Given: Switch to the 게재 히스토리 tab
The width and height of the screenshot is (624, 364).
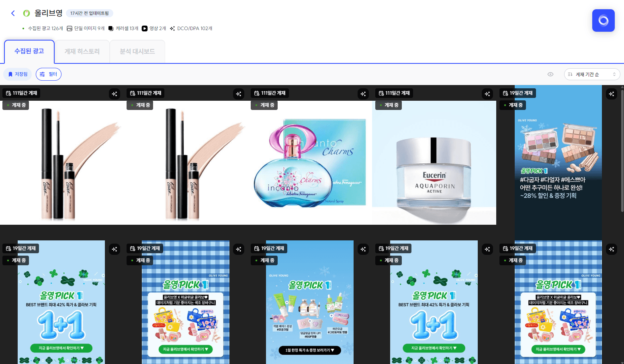Looking at the screenshot, I should point(82,51).
